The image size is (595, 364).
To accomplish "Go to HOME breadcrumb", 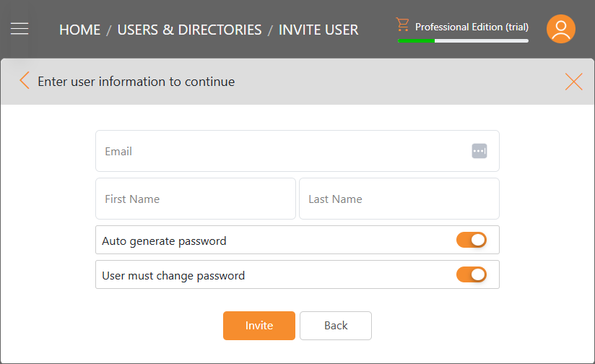I will tap(79, 30).
